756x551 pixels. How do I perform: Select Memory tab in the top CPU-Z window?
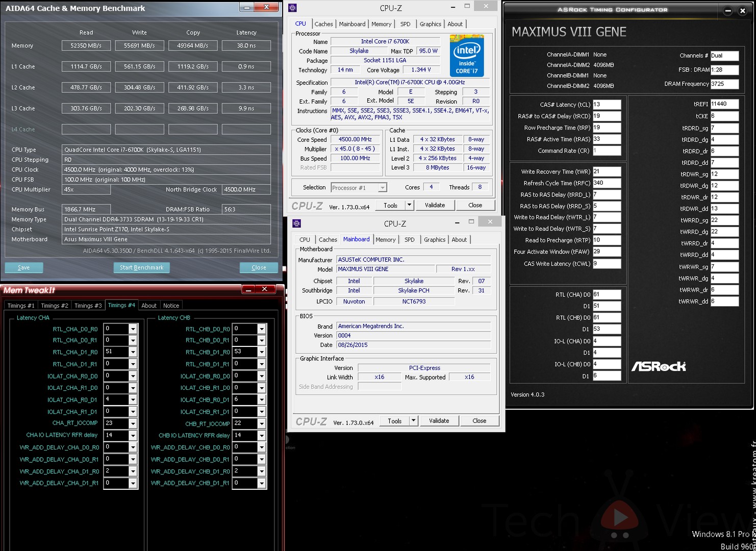[x=382, y=24]
